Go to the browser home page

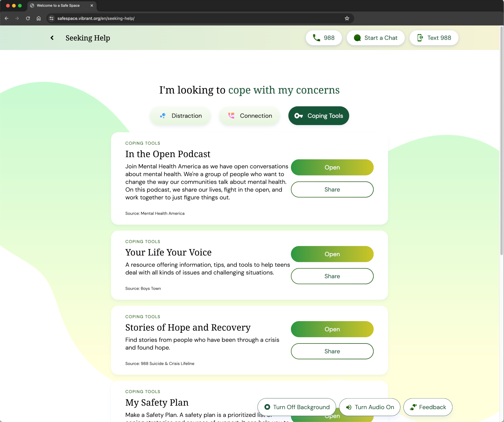pyautogui.click(x=38, y=19)
